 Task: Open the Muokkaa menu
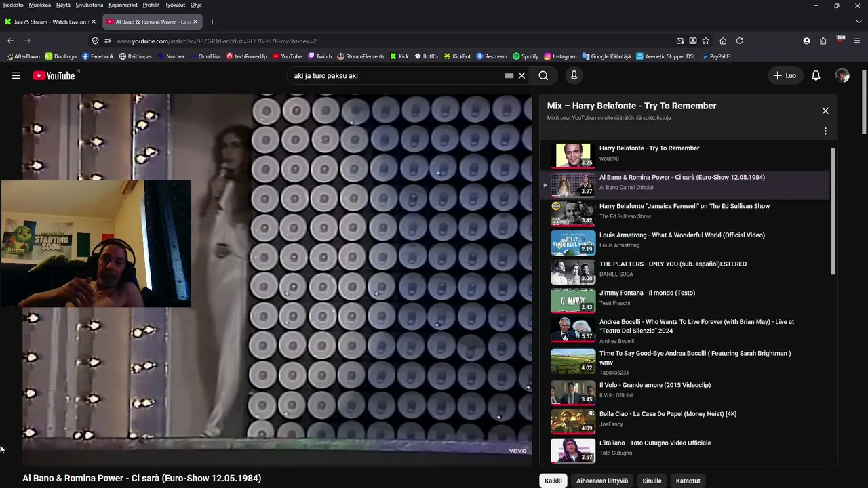tap(40, 5)
